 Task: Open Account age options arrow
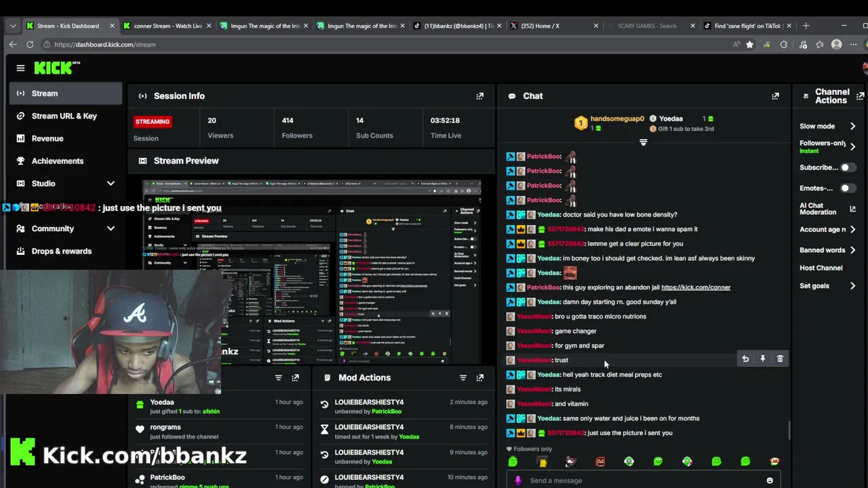click(852, 230)
